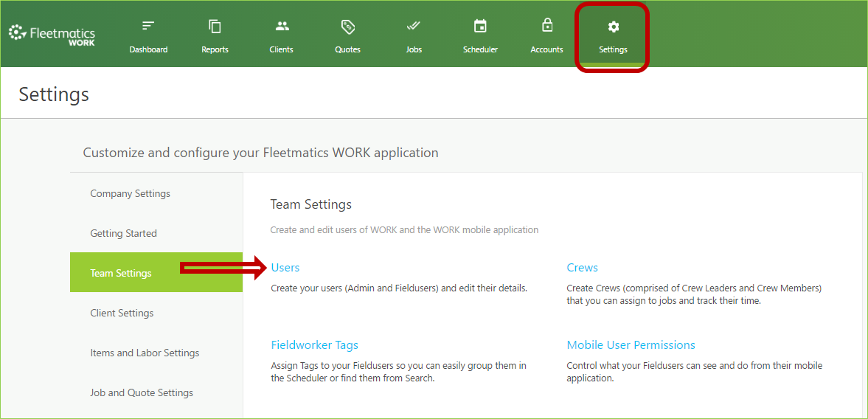Switch to Jobs label in navbar

[414, 50]
